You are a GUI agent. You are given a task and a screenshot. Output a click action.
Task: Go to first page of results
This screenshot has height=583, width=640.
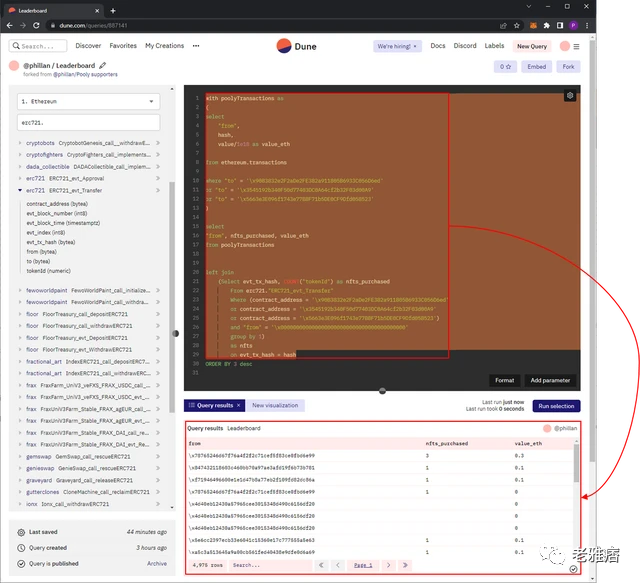point(321,565)
